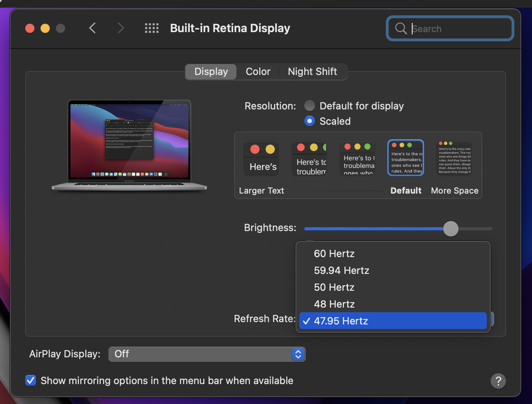Choose the Larger Text scaling thumbnail
This screenshot has width=532, height=404.
(x=261, y=158)
